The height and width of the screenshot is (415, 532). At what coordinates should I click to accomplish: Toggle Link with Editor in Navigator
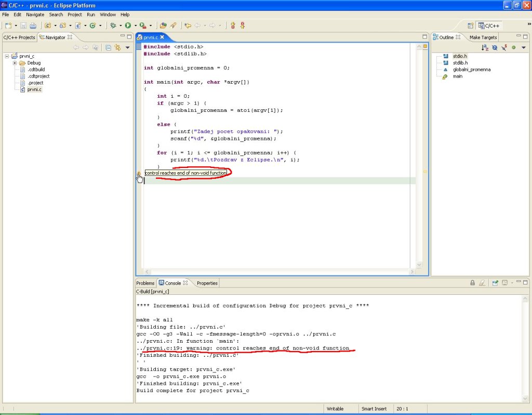[117, 47]
